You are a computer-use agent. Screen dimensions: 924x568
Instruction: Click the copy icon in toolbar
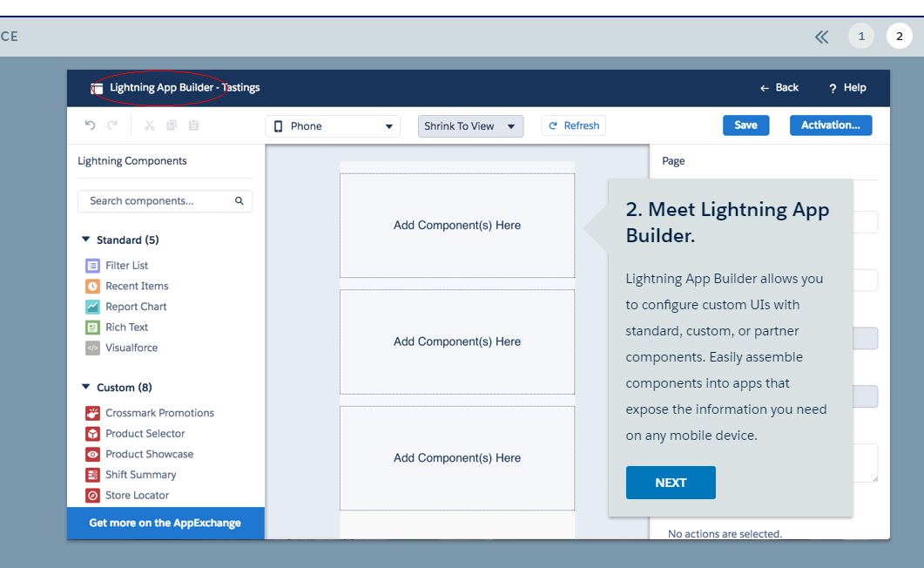coord(172,125)
